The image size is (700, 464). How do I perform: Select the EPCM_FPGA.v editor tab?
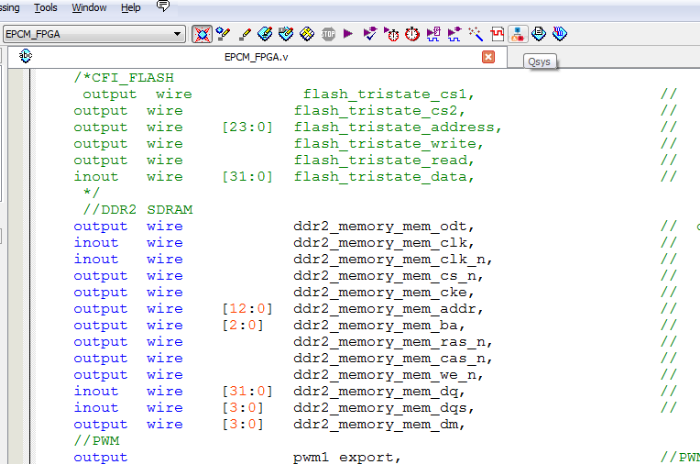[x=257, y=57]
